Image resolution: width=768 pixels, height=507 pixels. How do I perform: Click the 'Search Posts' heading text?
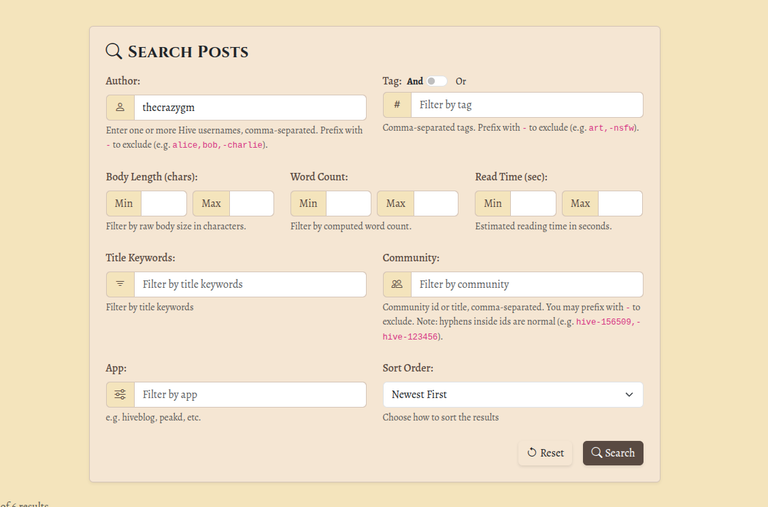(x=188, y=51)
